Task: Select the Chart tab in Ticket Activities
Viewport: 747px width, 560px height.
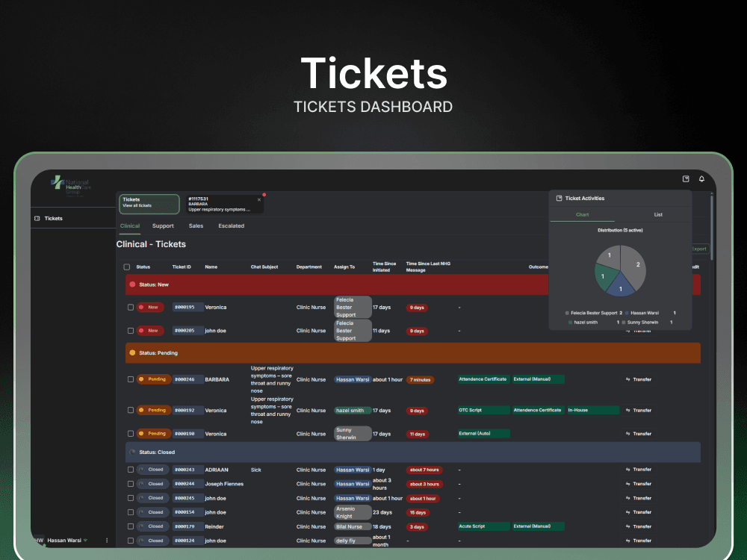Action: 582,215
